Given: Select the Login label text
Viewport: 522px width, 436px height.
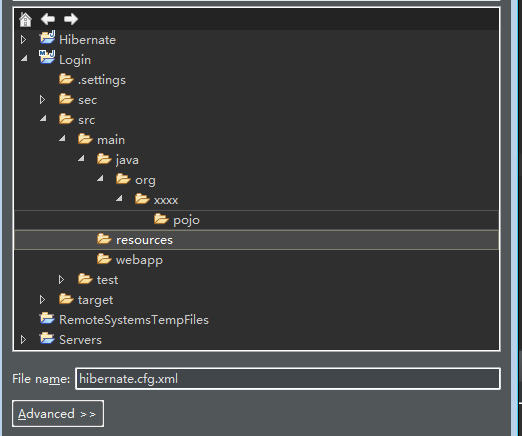Looking at the screenshot, I should pos(75,60).
